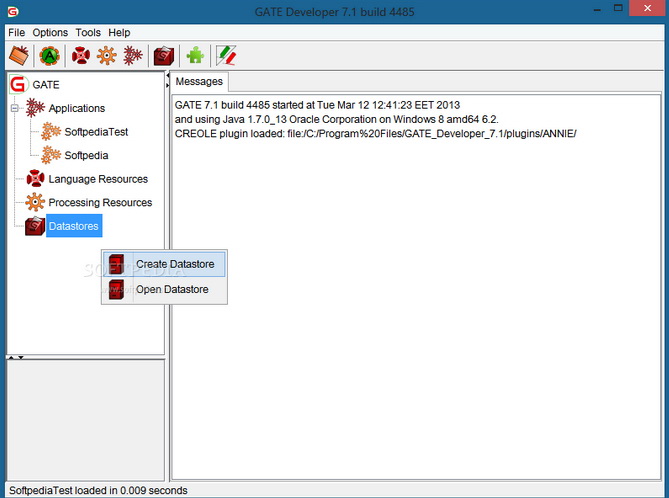Image resolution: width=669 pixels, height=498 pixels.
Task: Click the 'GATE 7.1 build 4485 started' message line
Action: 317,105
